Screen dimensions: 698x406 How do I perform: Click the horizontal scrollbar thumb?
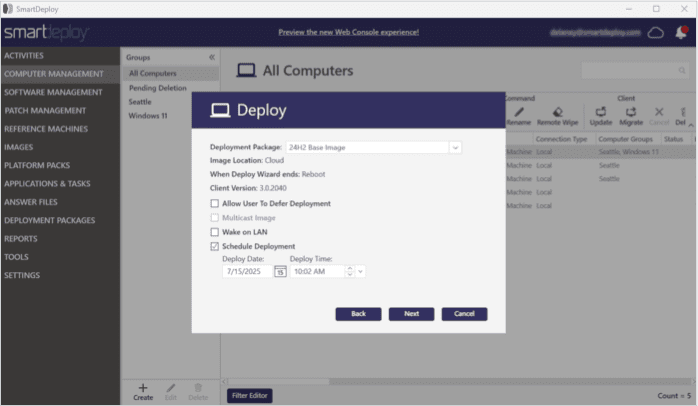[x=276, y=382]
